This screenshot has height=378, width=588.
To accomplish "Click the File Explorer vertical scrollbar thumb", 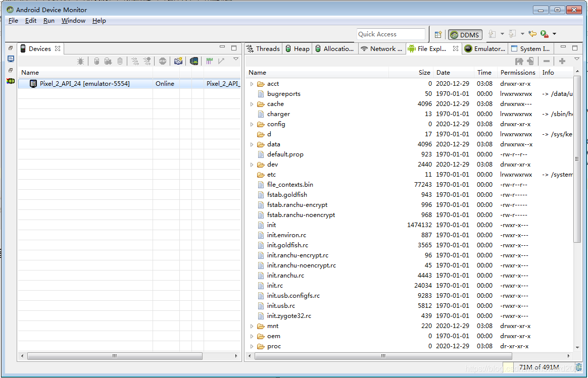I will pos(577,159).
